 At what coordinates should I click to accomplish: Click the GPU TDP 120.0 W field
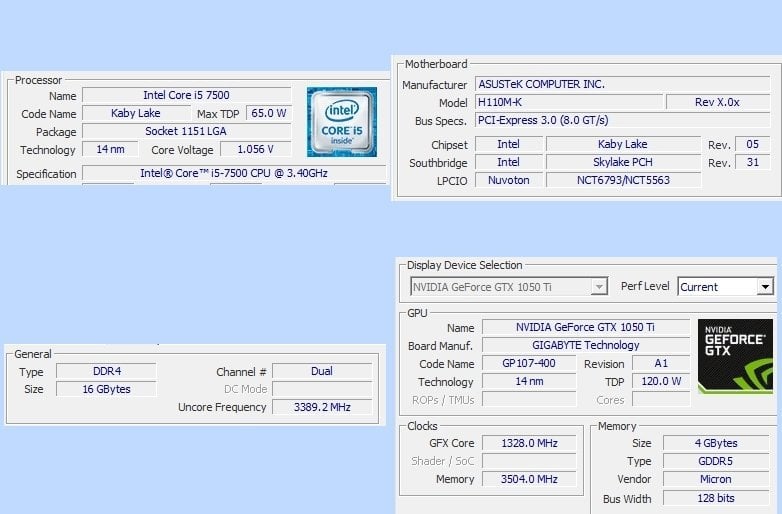tap(661, 381)
